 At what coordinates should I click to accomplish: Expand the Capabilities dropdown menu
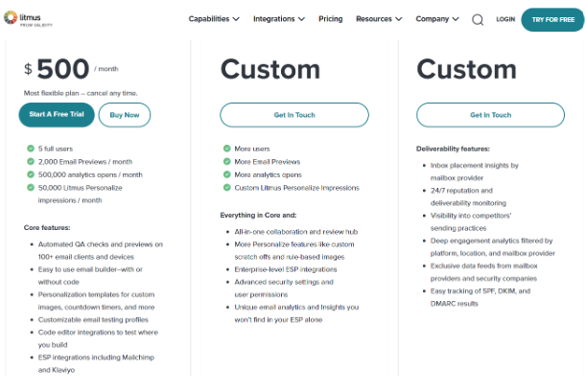(x=214, y=18)
